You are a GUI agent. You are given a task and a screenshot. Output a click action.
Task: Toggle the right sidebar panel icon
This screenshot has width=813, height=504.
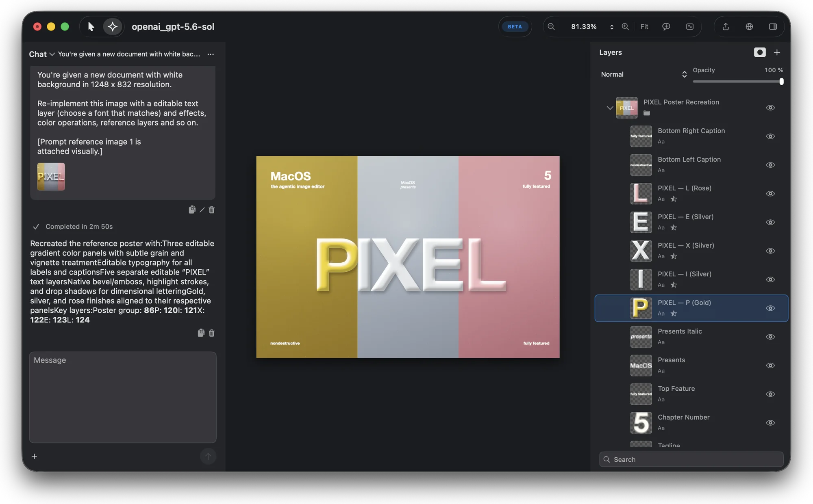773,27
